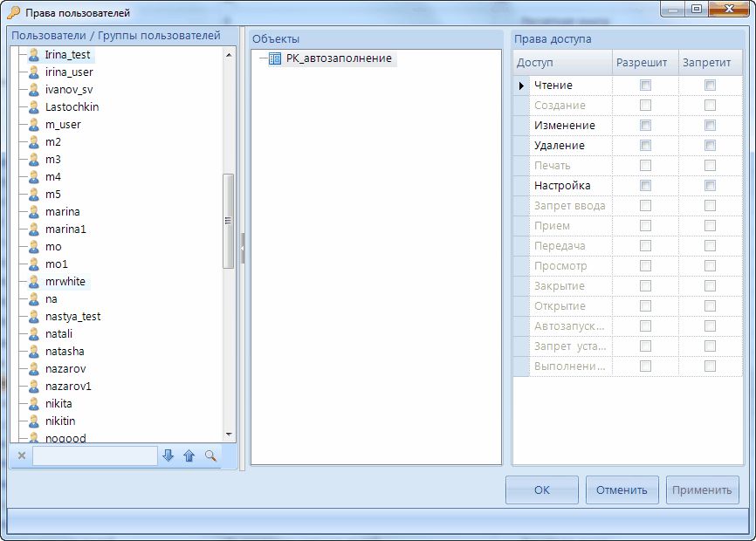Click the Разрешит column header
This screenshot has width=756, height=541.
pyautogui.click(x=642, y=63)
